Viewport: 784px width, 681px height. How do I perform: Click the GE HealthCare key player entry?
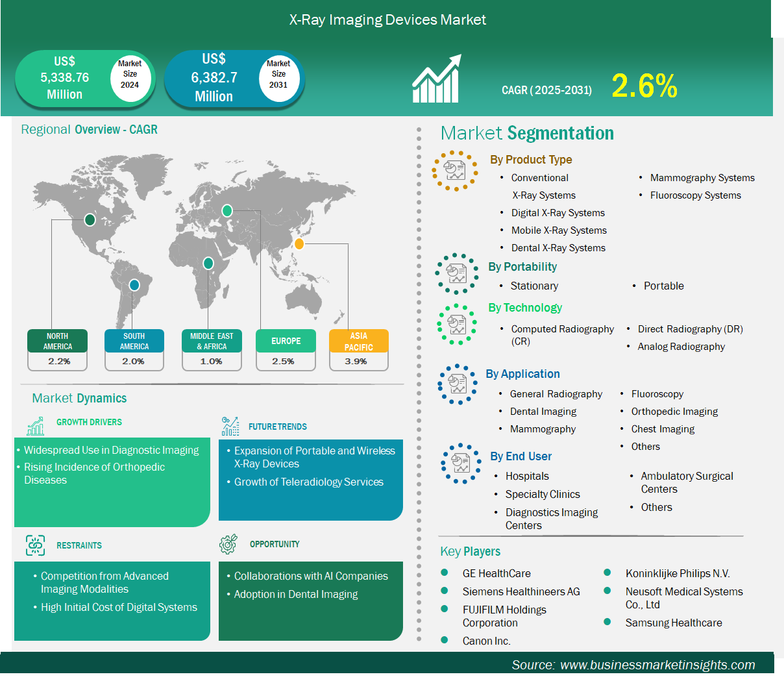[496, 573]
